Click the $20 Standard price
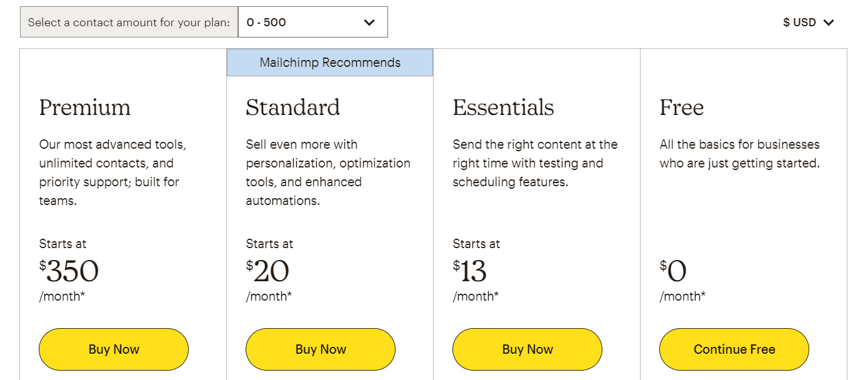Image resolution: width=868 pixels, height=380 pixels. pyautogui.click(x=267, y=271)
